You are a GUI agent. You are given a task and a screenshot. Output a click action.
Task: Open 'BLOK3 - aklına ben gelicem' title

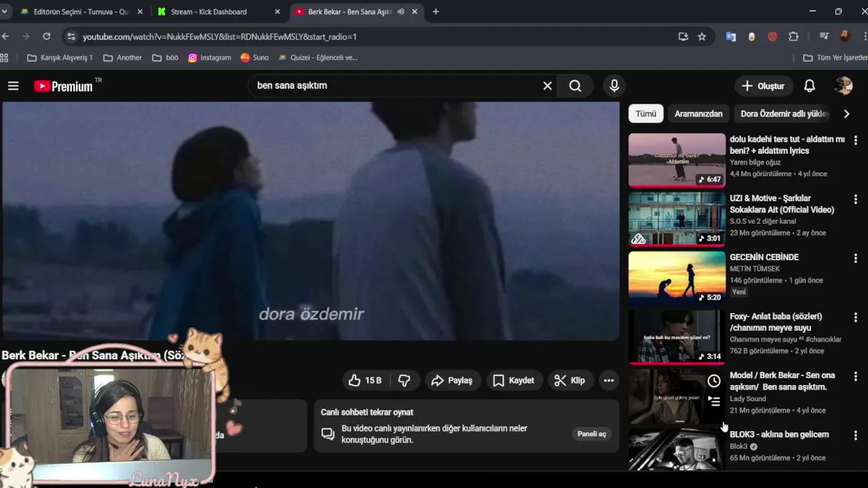(779, 434)
